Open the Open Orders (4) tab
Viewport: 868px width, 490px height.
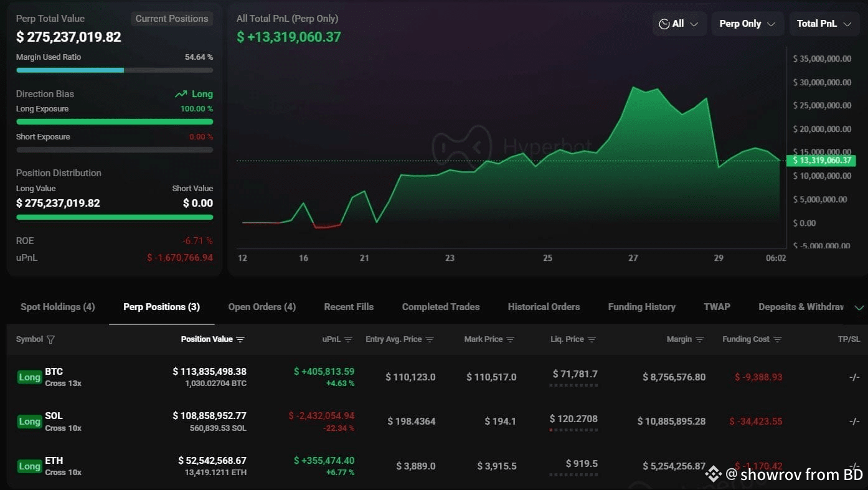pyautogui.click(x=262, y=307)
